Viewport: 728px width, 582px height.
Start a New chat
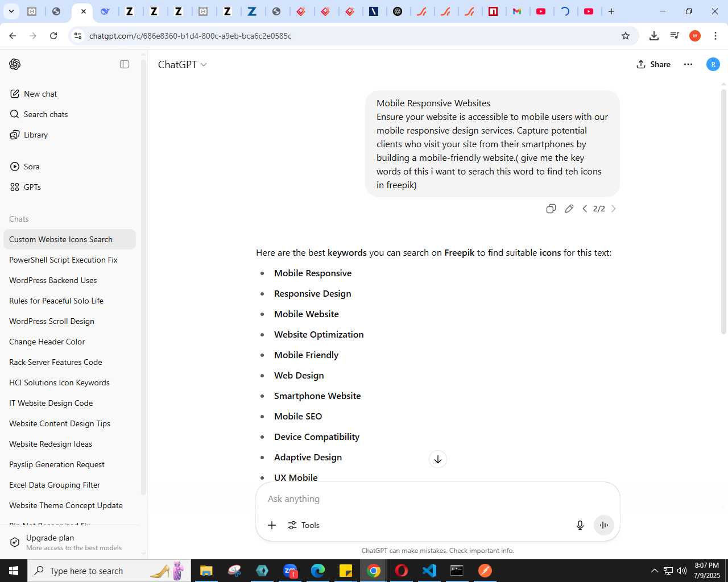click(70, 94)
